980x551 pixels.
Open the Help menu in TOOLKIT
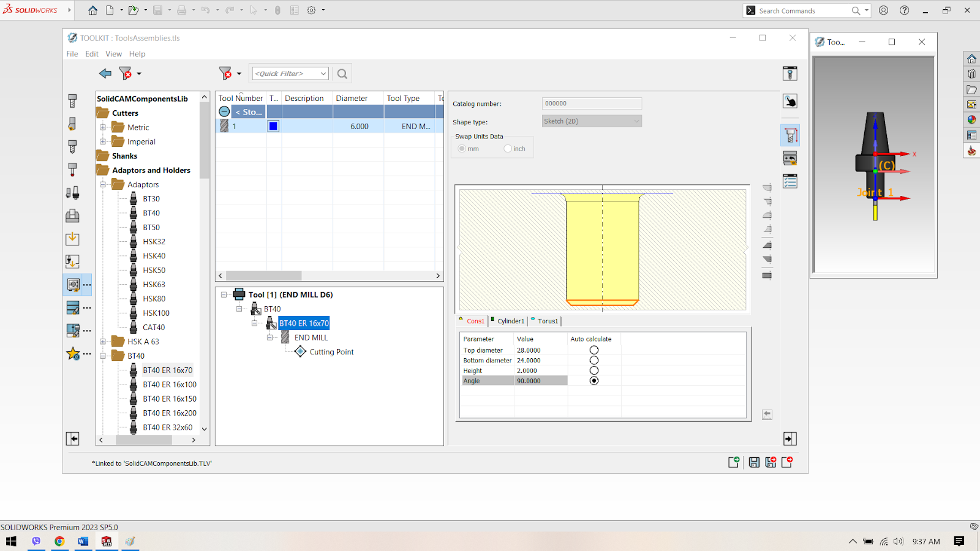(137, 54)
